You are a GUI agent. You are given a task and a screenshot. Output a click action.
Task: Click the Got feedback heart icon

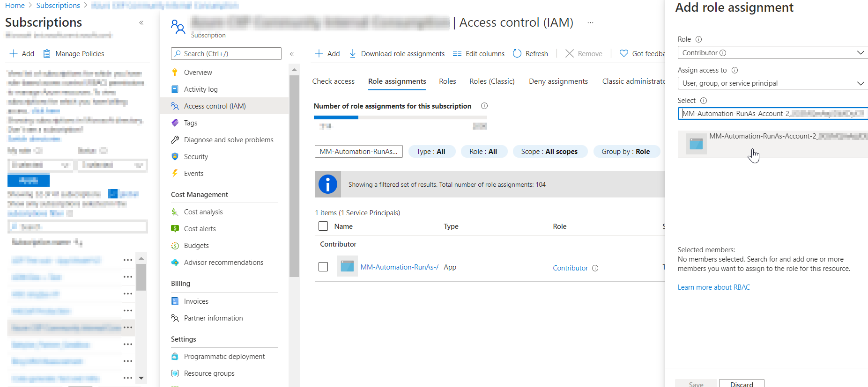point(624,53)
